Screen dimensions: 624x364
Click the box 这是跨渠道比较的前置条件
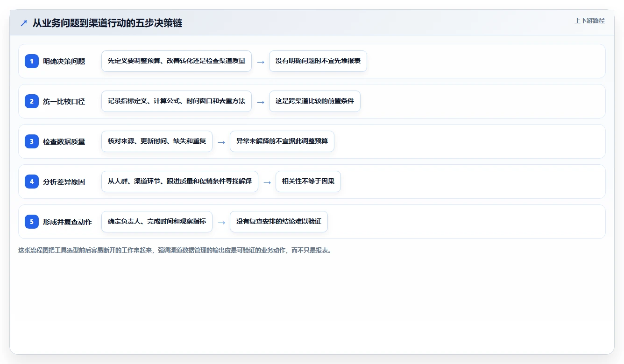coord(315,101)
